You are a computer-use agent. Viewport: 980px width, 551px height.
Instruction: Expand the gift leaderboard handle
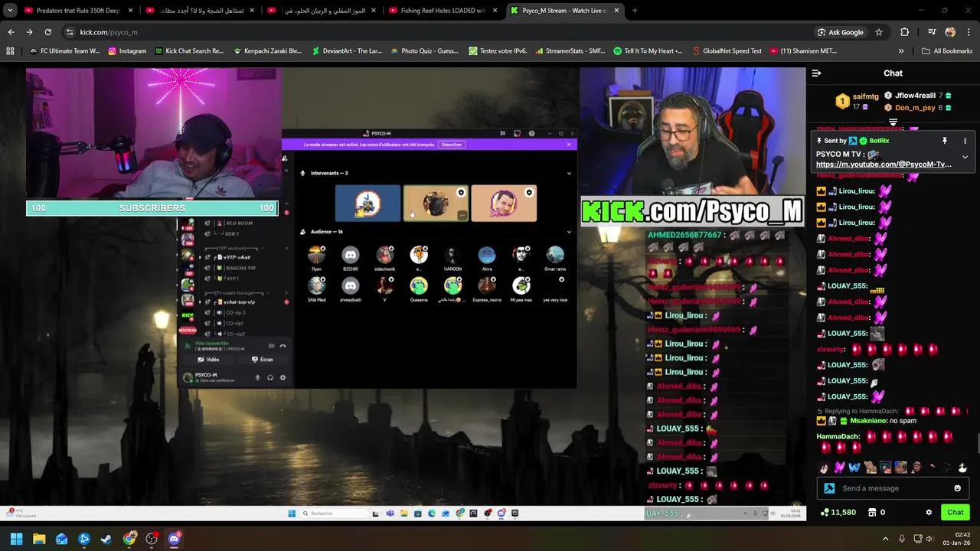pos(893,122)
